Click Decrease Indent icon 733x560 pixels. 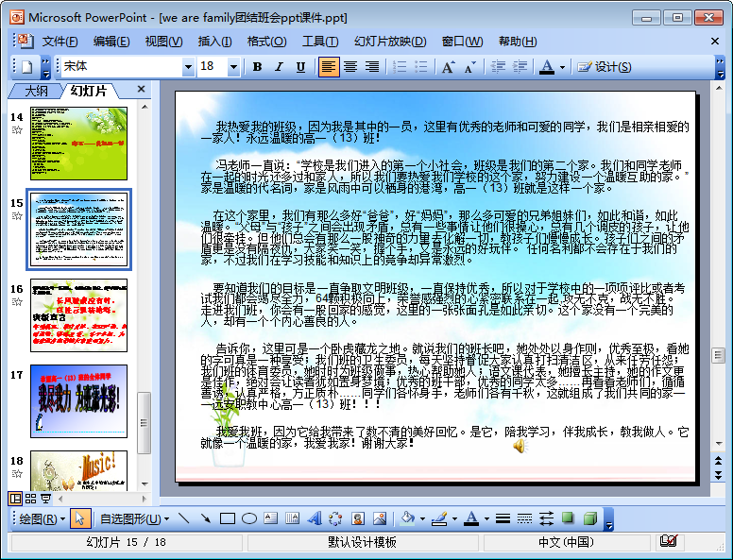(498, 67)
